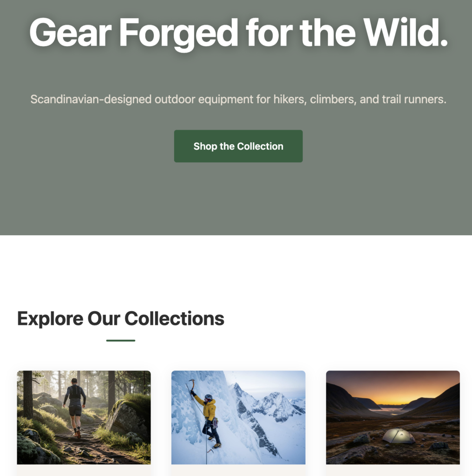Click the runner figure in the forest photo
The height and width of the screenshot is (476, 472).
point(75,407)
